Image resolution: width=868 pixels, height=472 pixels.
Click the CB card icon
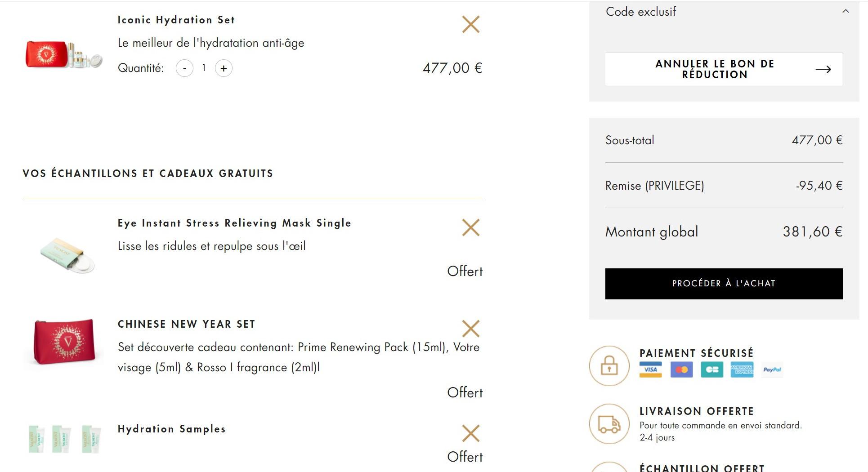click(x=712, y=370)
